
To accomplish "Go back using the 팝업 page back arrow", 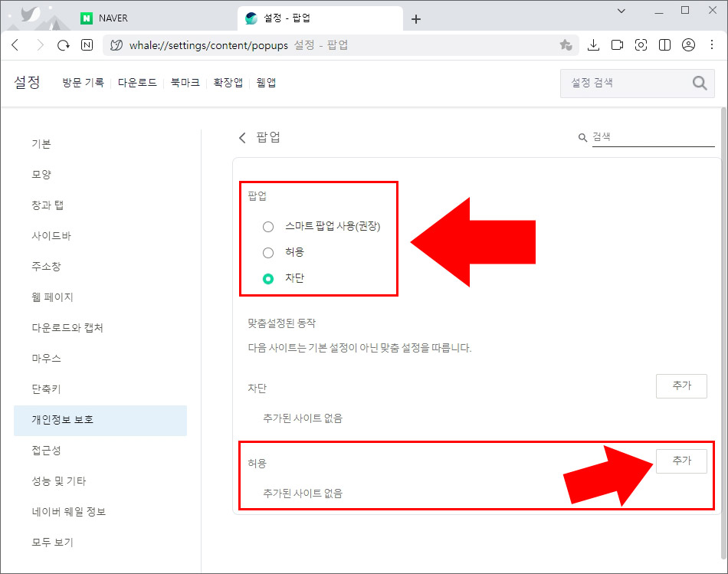I will (x=242, y=138).
